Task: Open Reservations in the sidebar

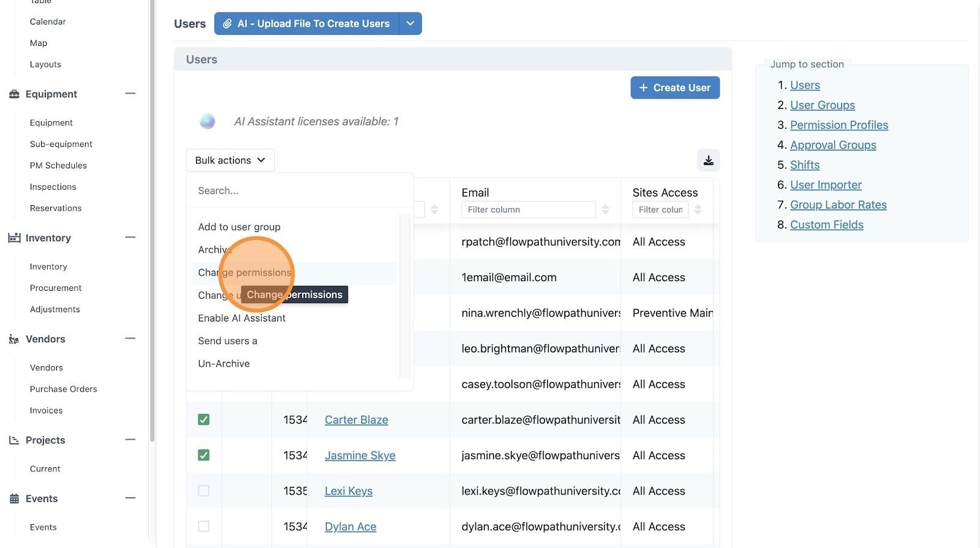Action: click(x=56, y=208)
